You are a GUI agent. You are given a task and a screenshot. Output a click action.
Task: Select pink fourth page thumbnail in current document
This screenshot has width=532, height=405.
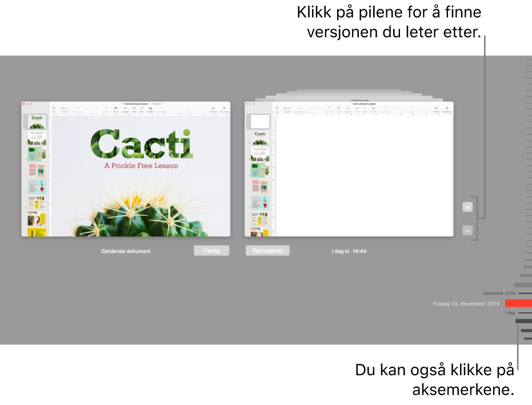tap(37, 170)
